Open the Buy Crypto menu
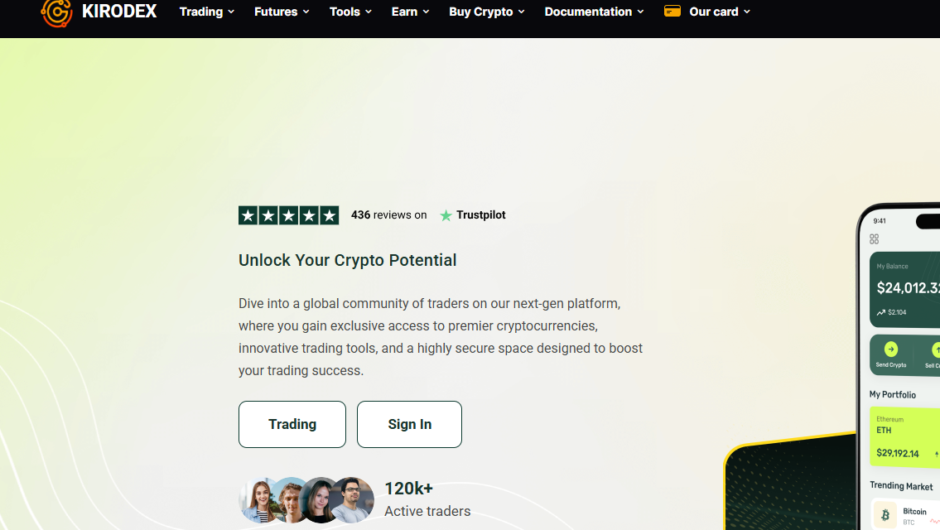This screenshot has height=530, width=940. (486, 11)
